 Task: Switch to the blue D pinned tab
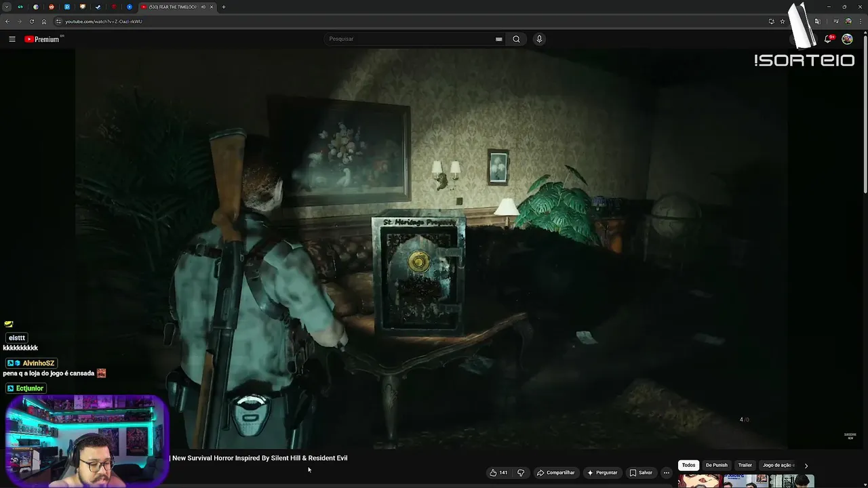[x=67, y=7]
